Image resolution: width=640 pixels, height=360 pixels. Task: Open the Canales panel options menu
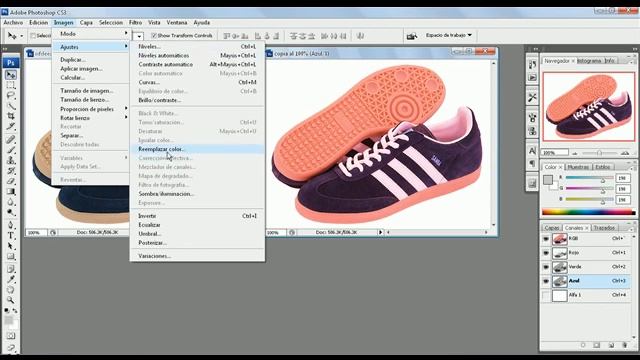click(x=632, y=228)
